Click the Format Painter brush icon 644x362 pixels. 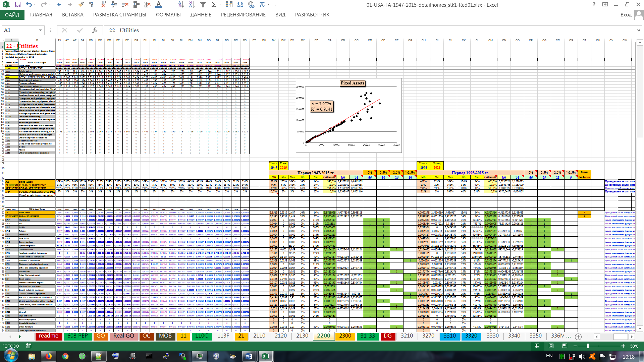pyautogui.click(x=81, y=5)
